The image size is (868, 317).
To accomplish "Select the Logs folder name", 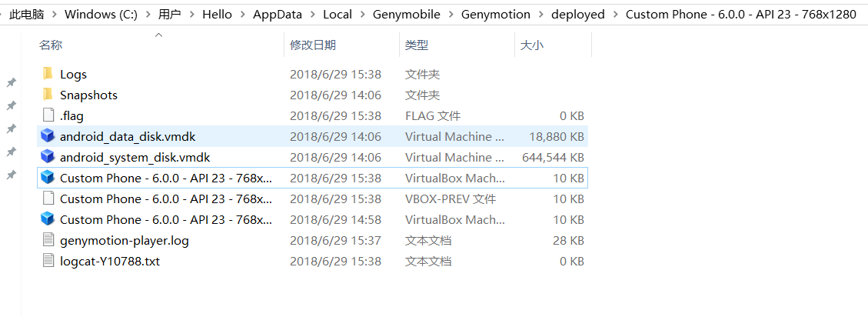I will click(73, 75).
